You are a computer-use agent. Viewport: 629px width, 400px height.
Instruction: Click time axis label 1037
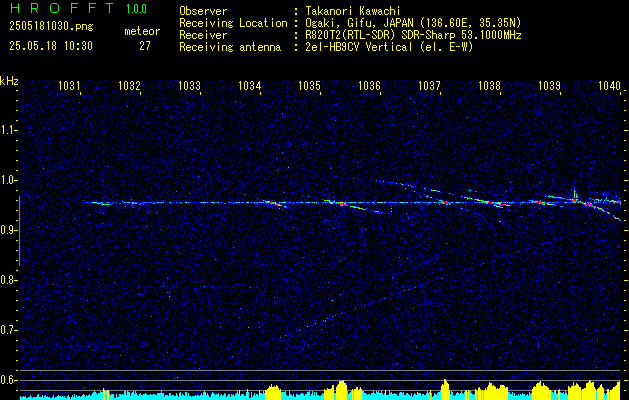point(430,86)
